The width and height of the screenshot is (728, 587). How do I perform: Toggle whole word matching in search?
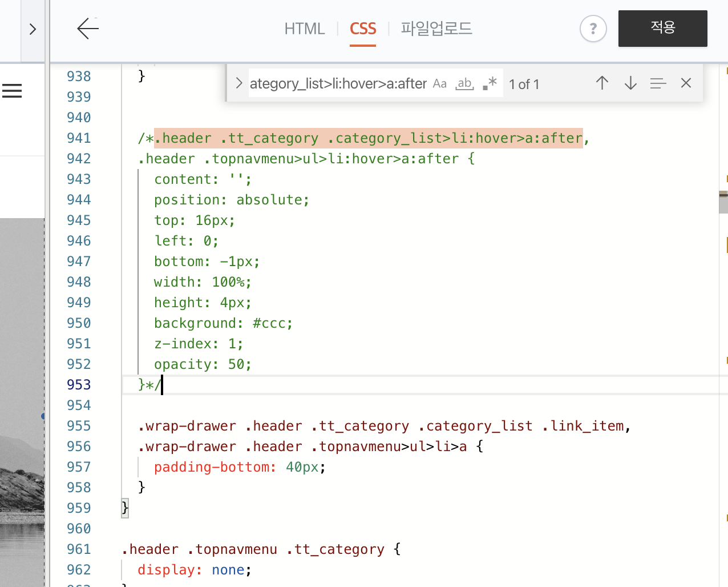pos(464,83)
